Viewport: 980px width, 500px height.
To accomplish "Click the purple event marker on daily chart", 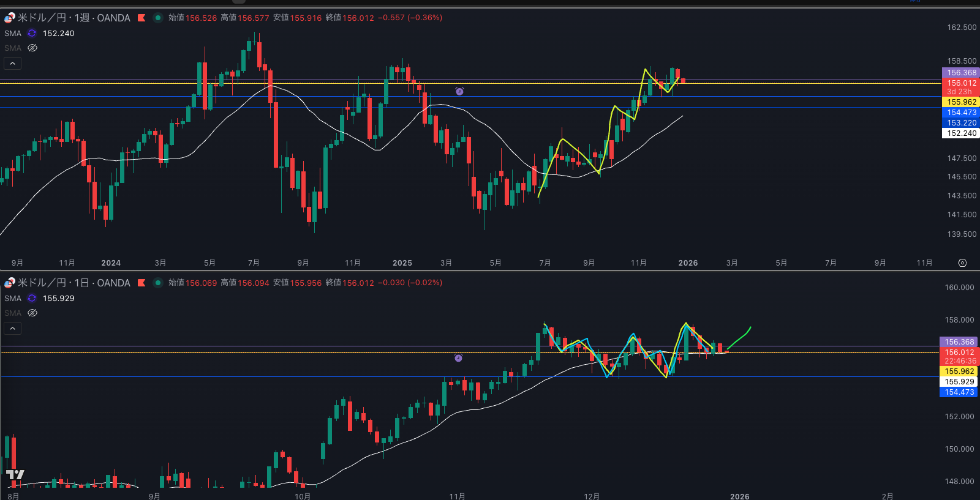I will 458,358.
